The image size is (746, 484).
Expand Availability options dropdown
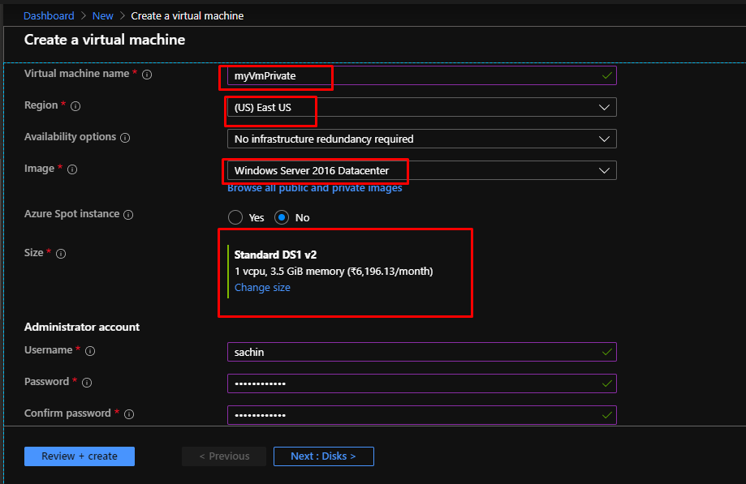point(422,139)
